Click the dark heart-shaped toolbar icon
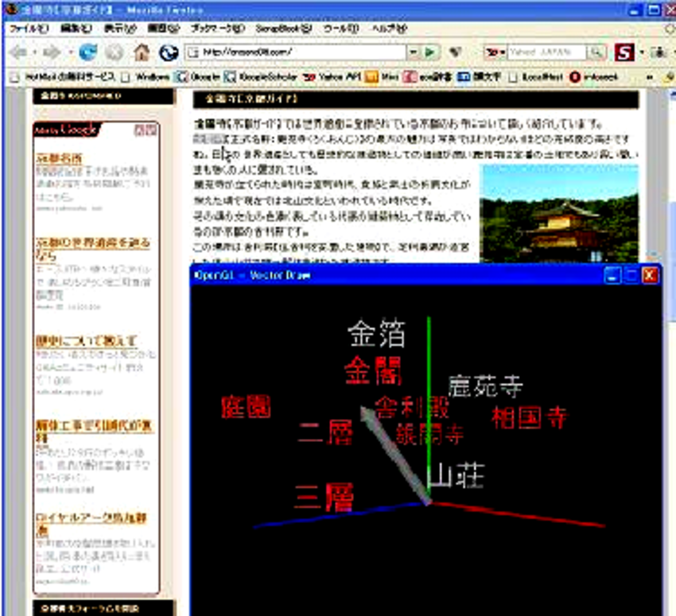Screen dimensions: 676x616 coord(455,52)
